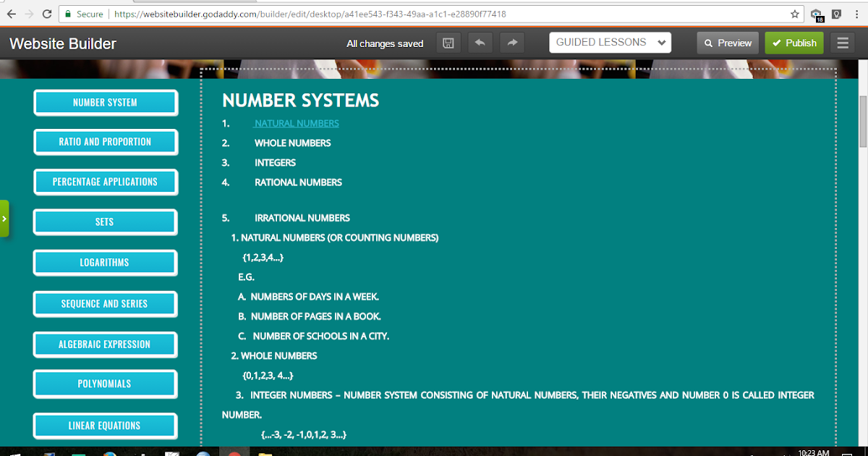The image size is (868, 456).
Task: Follow the NATURAL NUMBERS link
Action: click(x=296, y=123)
